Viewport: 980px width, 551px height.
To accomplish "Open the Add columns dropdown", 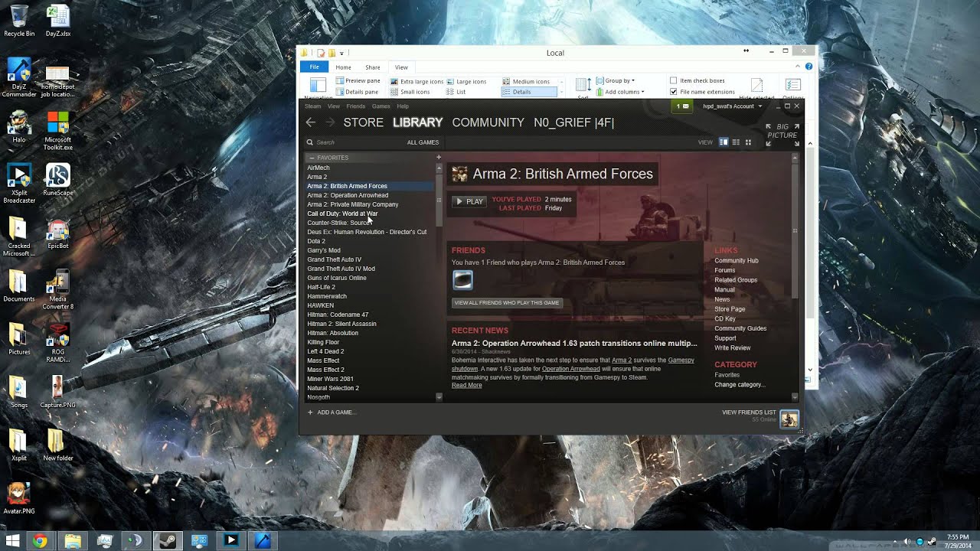I will (620, 92).
